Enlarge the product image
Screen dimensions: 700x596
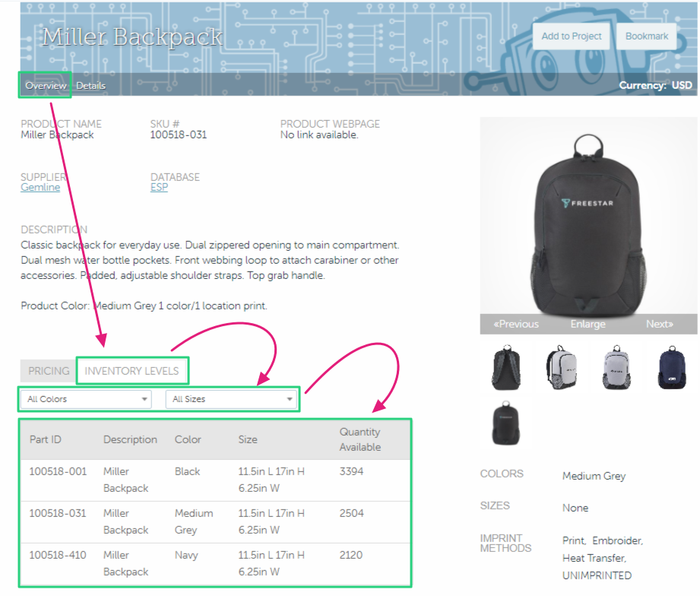click(588, 324)
